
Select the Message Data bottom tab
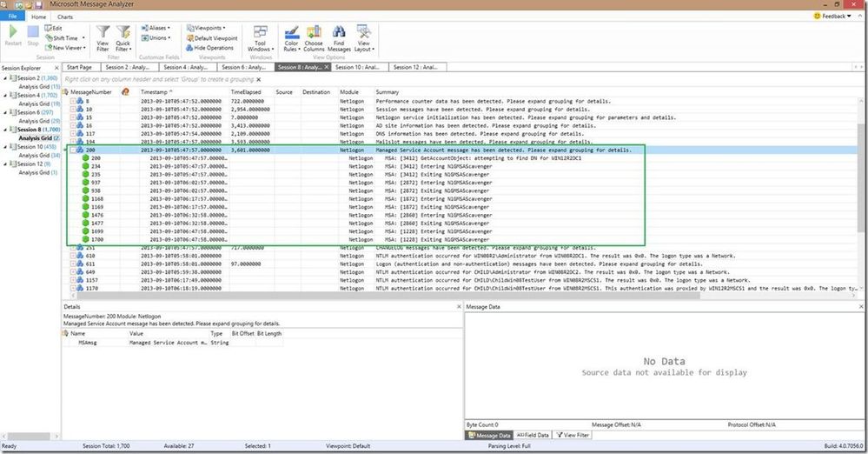coord(489,435)
